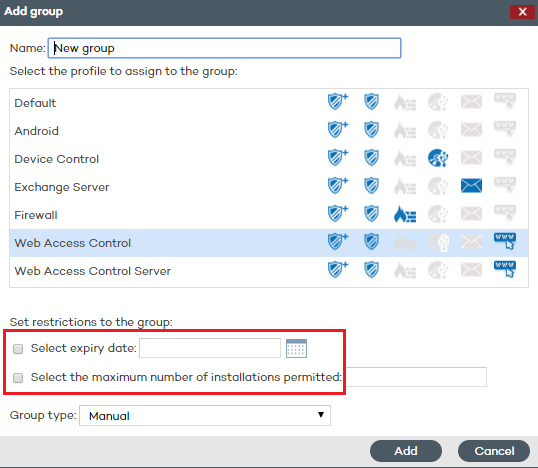The image size is (538, 468).
Task: Tick the maximum installations permitted checkbox
Action: tap(18, 378)
